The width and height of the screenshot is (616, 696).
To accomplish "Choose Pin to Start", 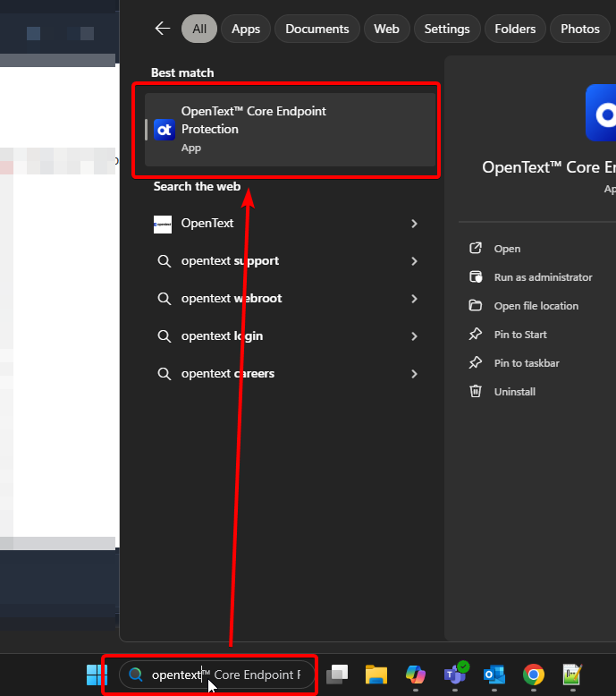I will [x=520, y=335].
